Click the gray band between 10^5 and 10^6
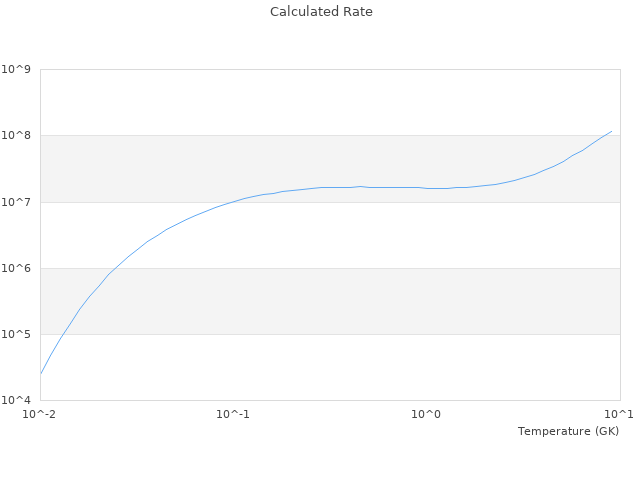 (x=330, y=301)
